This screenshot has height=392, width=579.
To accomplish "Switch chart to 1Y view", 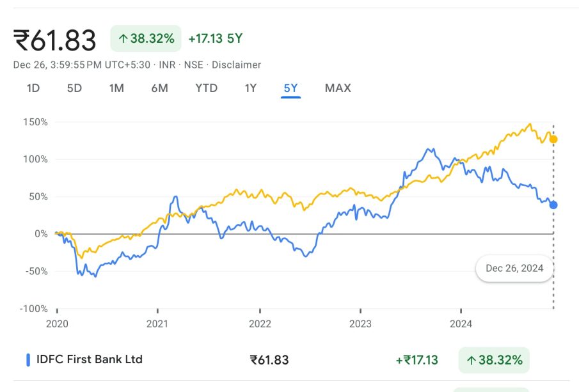I will pyautogui.click(x=250, y=88).
